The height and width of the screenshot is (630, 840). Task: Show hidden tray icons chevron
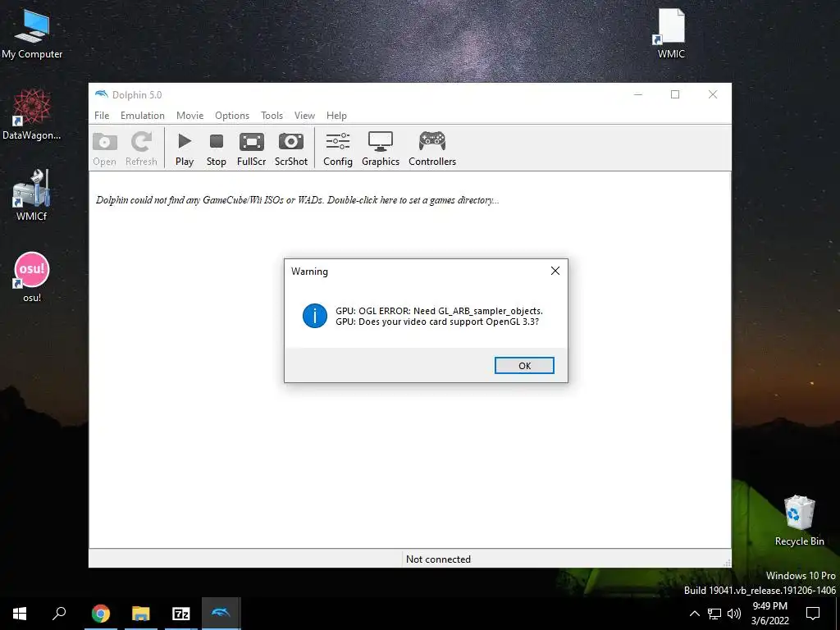point(694,614)
